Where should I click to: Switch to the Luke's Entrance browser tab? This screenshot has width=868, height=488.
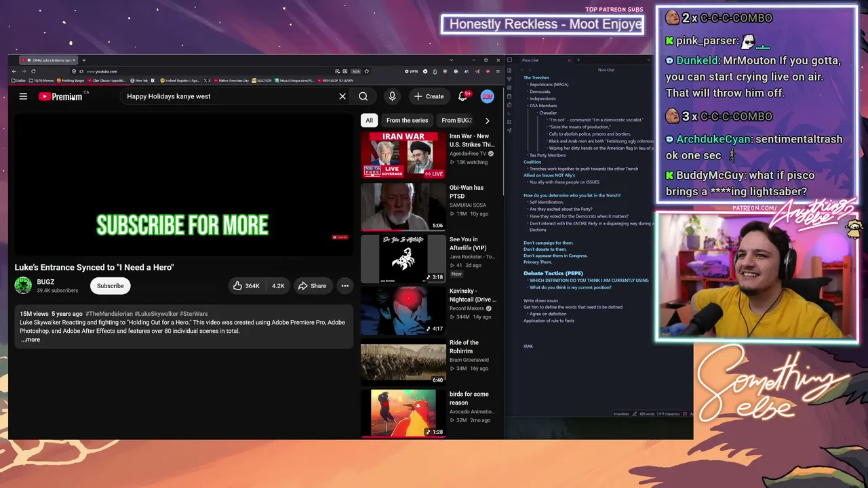pos(47,60)
